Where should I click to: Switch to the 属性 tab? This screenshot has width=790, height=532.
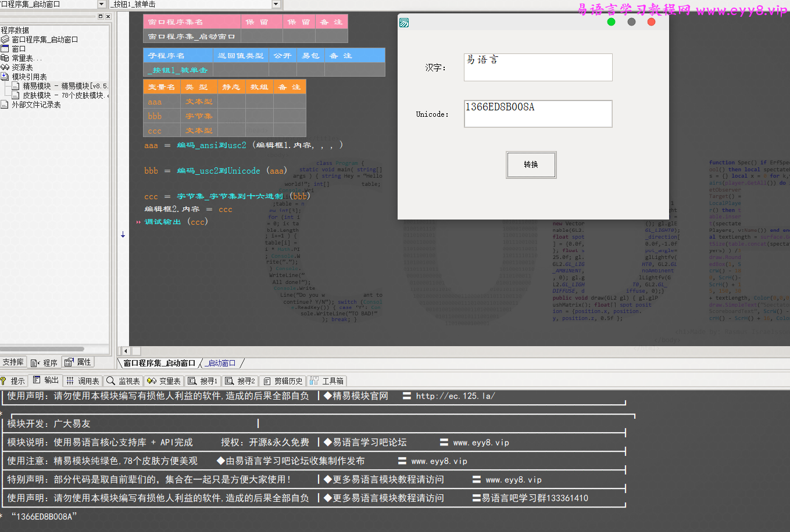78,362
